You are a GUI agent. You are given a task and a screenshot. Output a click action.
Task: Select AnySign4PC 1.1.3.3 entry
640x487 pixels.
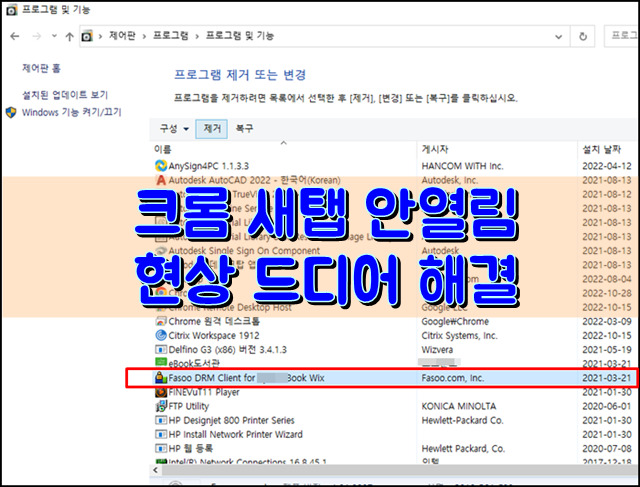(x=209, y=166)
